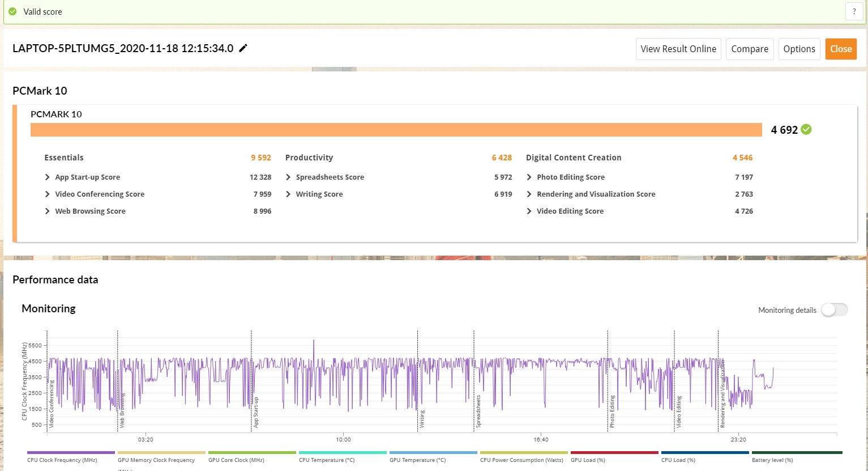Viewport: 868px width, 471px height.
Task: Expand the Writing Score details
Action: tap(399, 194)
